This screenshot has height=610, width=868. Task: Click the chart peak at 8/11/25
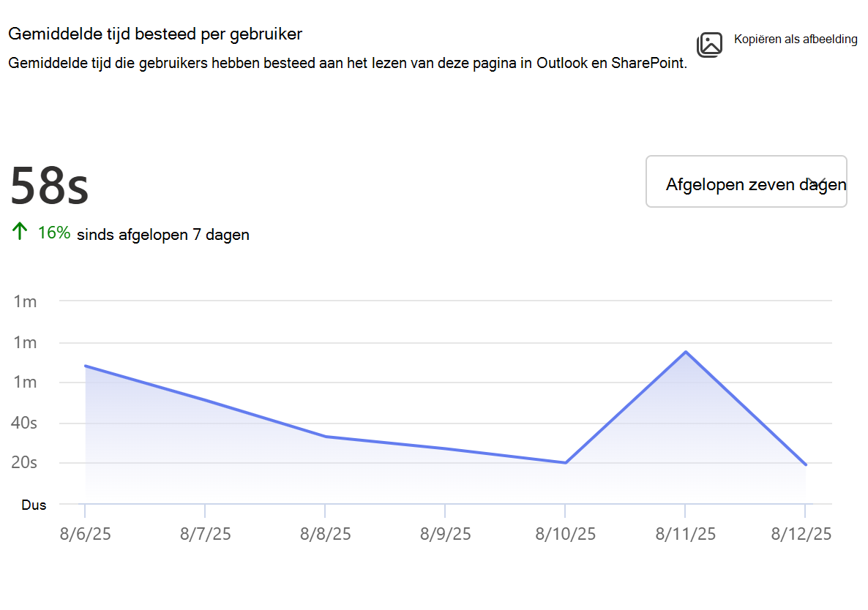pyautogui.click(x=686, y=352)
